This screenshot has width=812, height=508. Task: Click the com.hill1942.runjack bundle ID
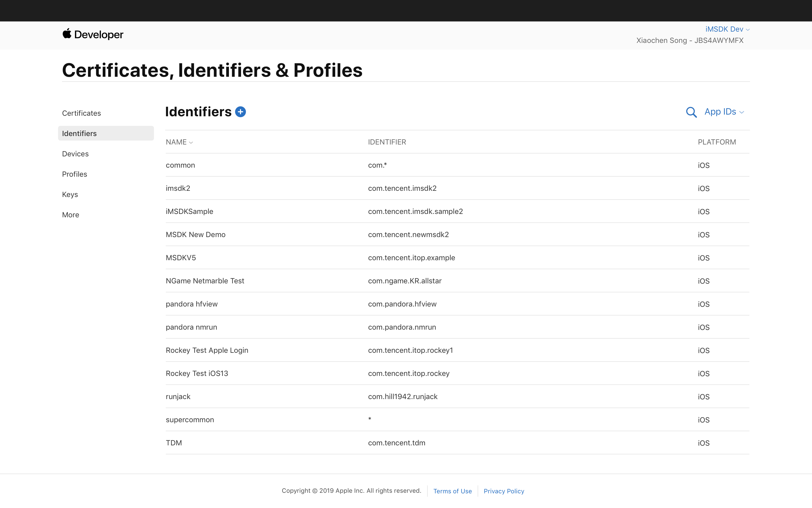(403, 397)
